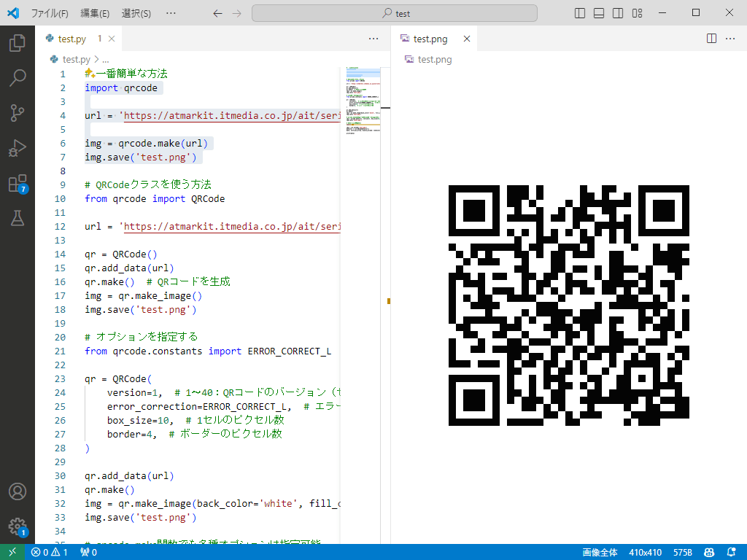Click the Go Back navigation arrow
The height and width of the screenshot is (560, 747).
pos(216,12)
